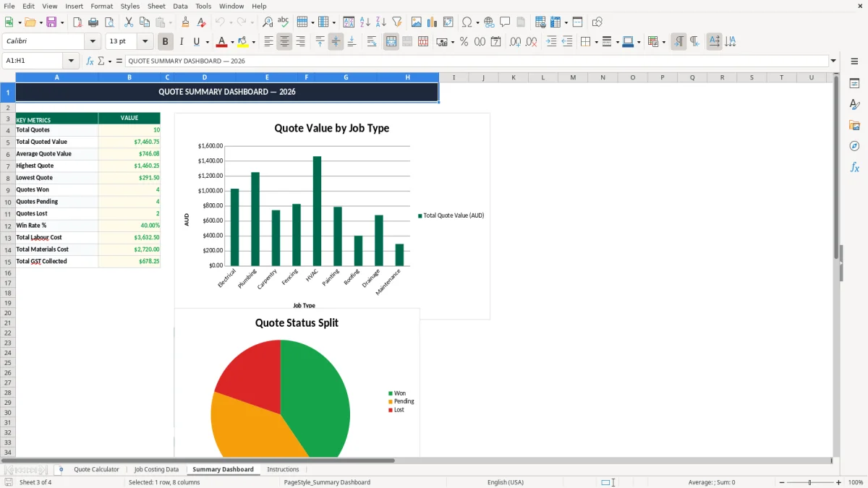Toggle Center Horizontally alignment
Image resolution: width=868 pixels, height=488 pixels.
click(284, 42)
